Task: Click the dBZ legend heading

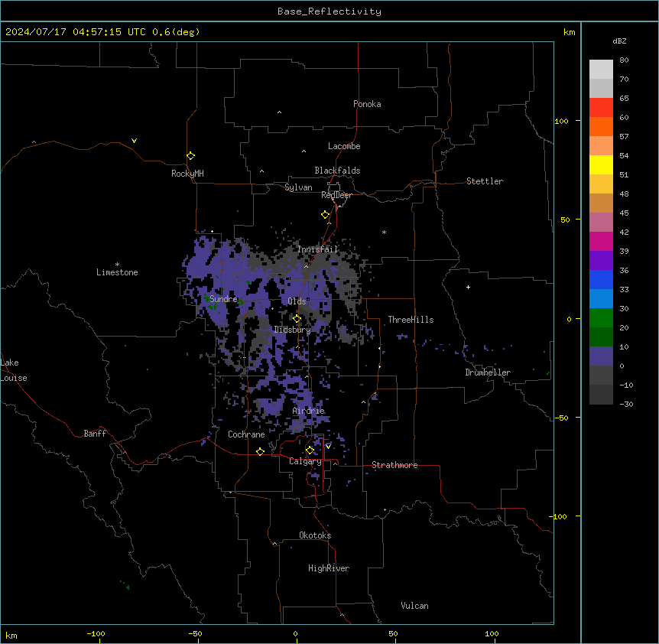Action: pyautogui.click(x=619, y=41)
